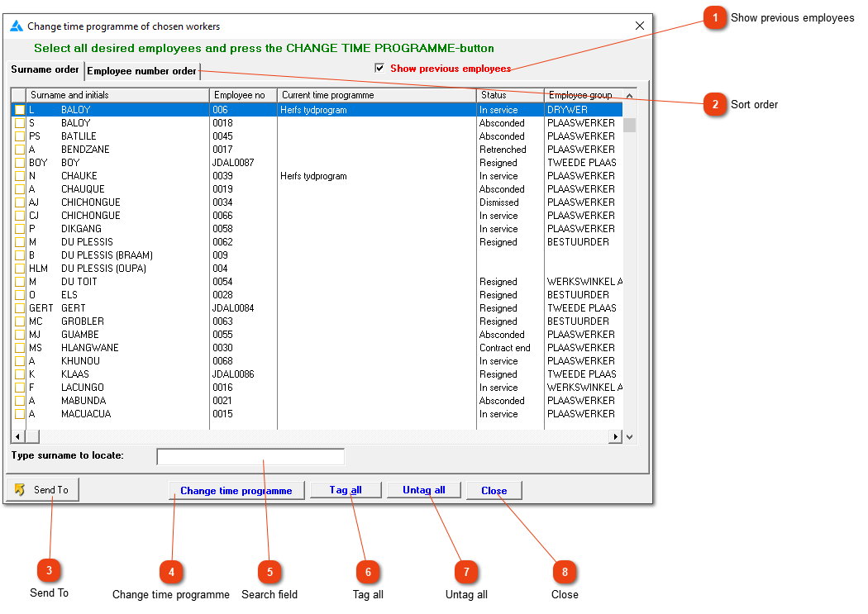
Task: Click the Untag all button
Action: pyautogui.click(x=424, y=490)
